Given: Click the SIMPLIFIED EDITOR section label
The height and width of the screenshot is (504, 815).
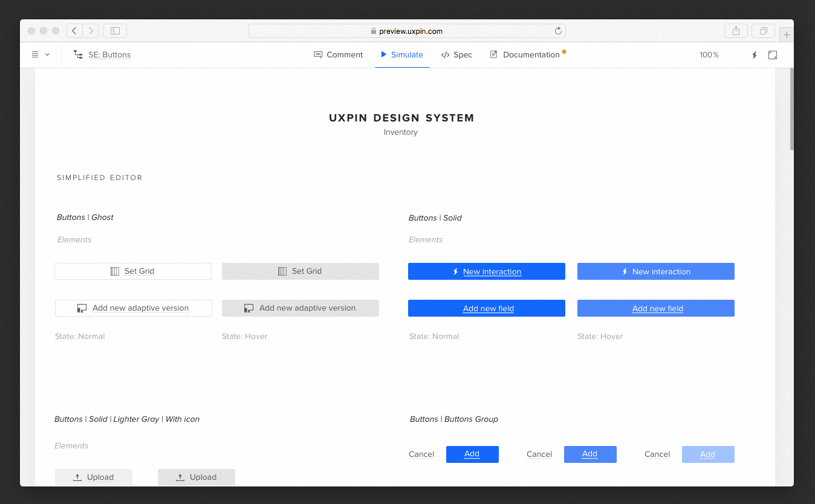Looking at the screenshot, I should click(100, 178).
